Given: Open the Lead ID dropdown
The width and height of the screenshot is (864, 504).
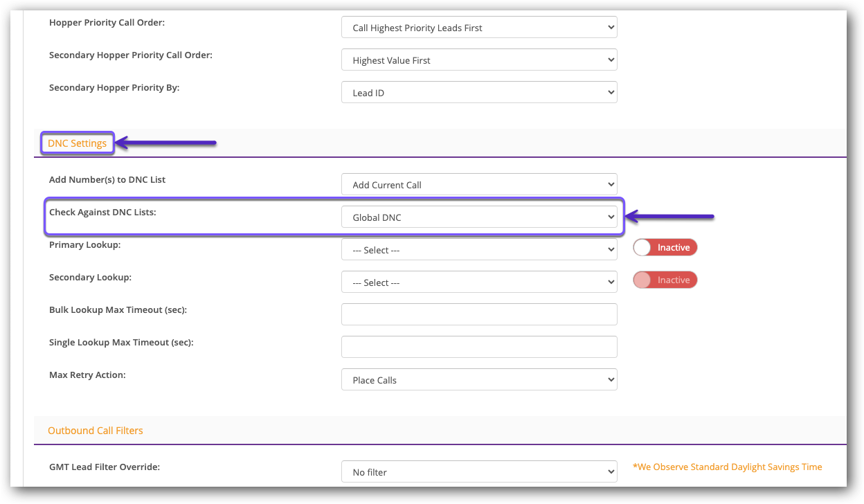Looking at the screenshot, I should pos(478,93).
